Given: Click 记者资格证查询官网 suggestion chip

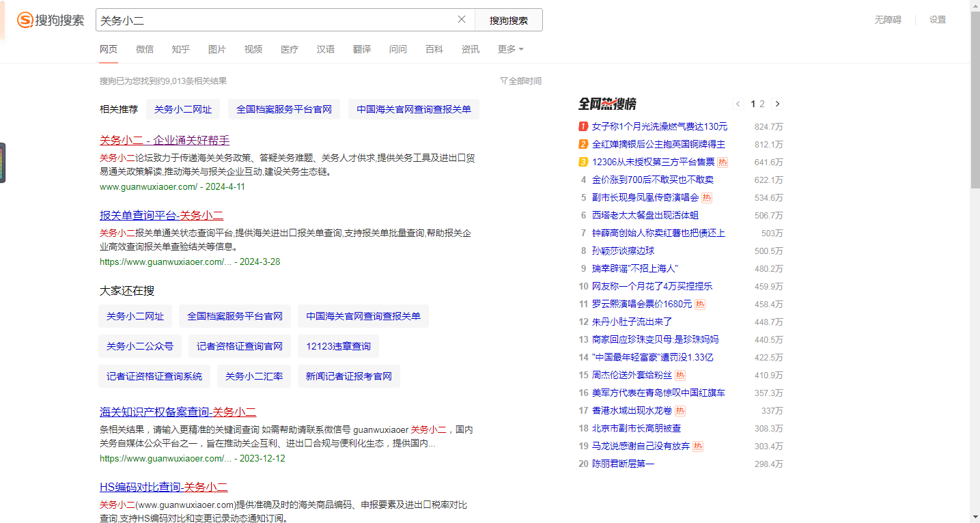Looking at the screenshot, I should 240,346.
